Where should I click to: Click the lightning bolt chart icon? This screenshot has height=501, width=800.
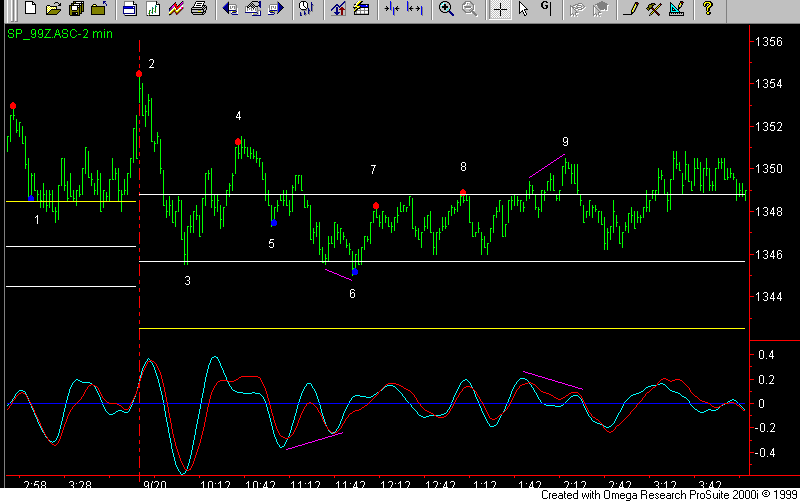pyautogui.click(x=176, y=9)
